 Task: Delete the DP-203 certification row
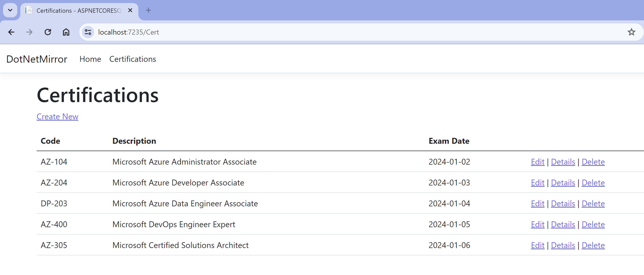click(x=593, y=204)
